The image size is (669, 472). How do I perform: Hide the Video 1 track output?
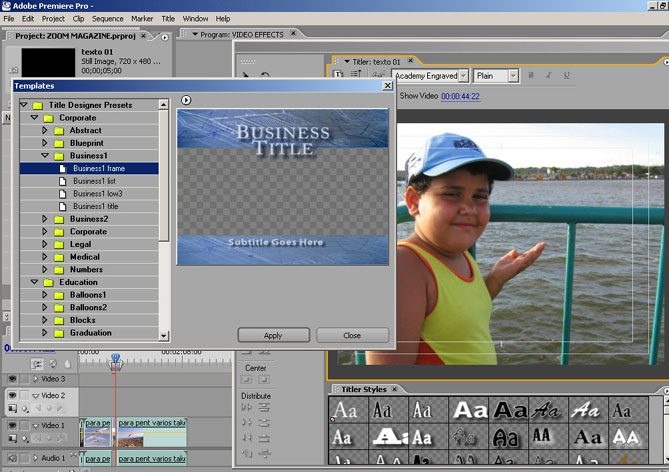tap(12, 425)
